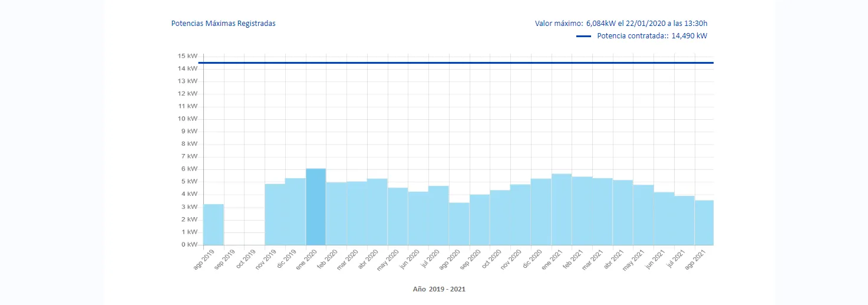Click the abr 2020 bar

click(x=377, y=211)
